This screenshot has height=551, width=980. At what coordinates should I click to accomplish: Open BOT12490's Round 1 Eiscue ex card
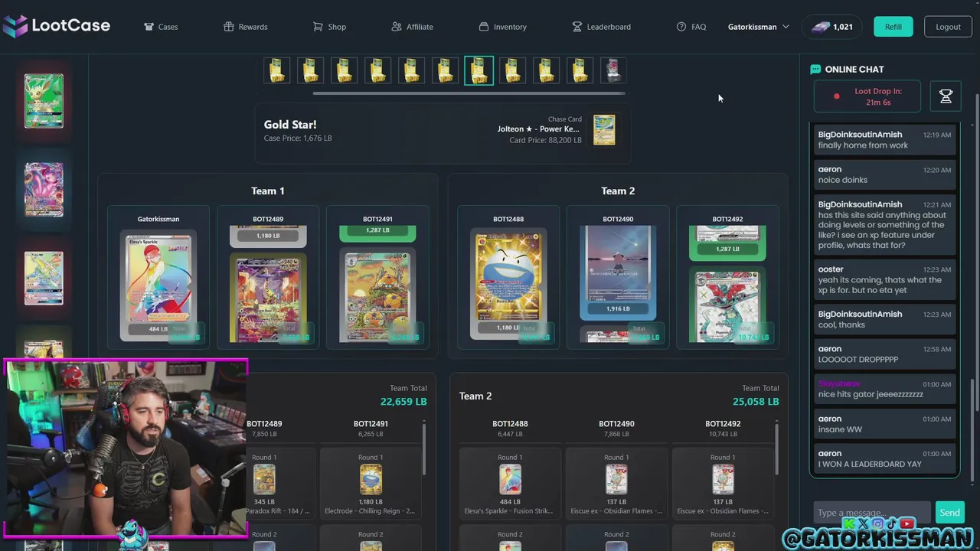click(616, 481)
